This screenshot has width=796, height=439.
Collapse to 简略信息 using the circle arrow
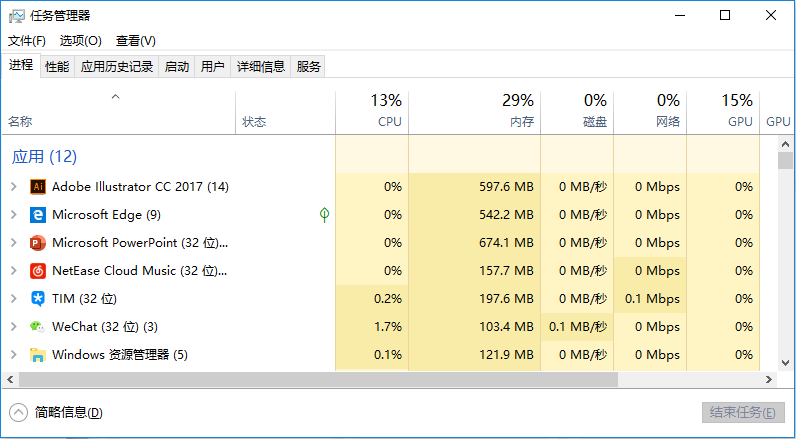coord(19,413)
